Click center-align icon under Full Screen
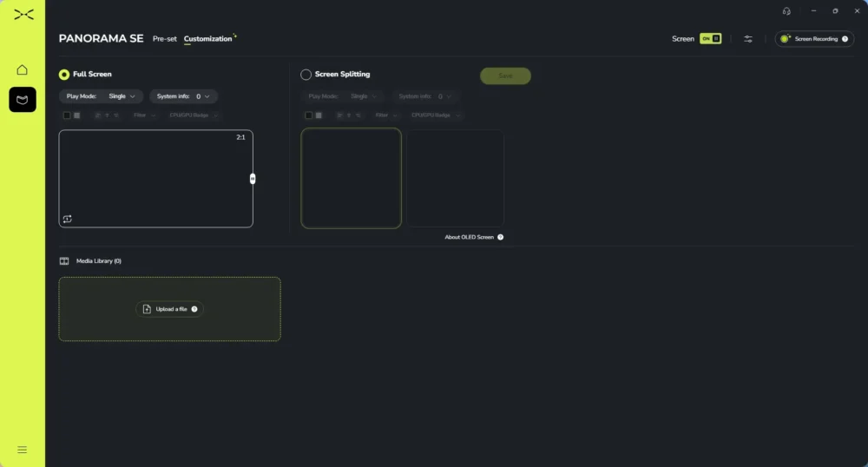Screen dimensions: 868x467 pyautogui.click(x=107, y=115)
